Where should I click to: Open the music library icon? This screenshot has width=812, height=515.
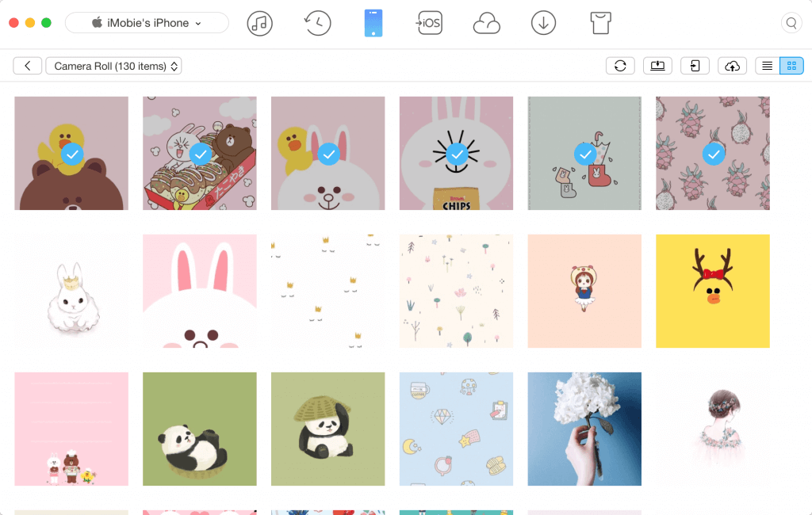[x=259, y=23]
